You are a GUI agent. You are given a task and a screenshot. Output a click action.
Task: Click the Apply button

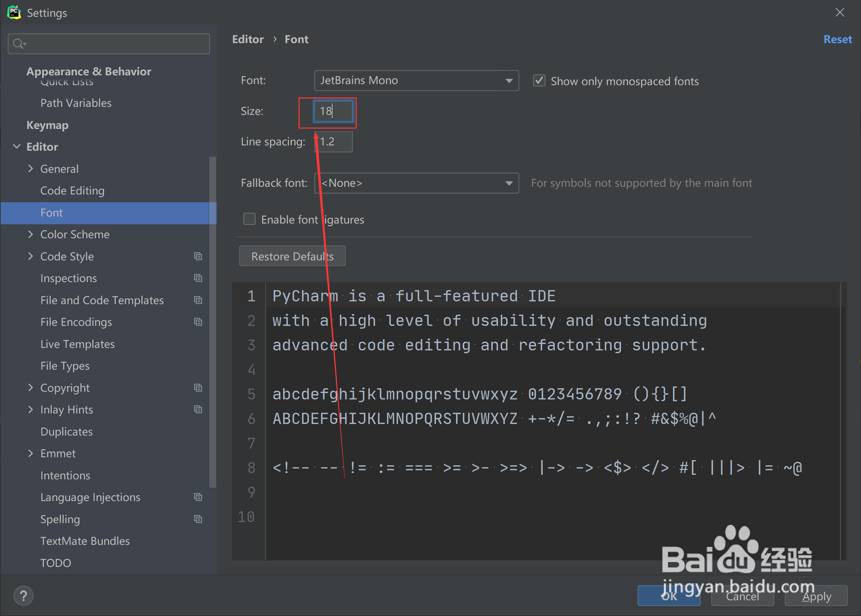pyautogui.click(x=816, y=596)
